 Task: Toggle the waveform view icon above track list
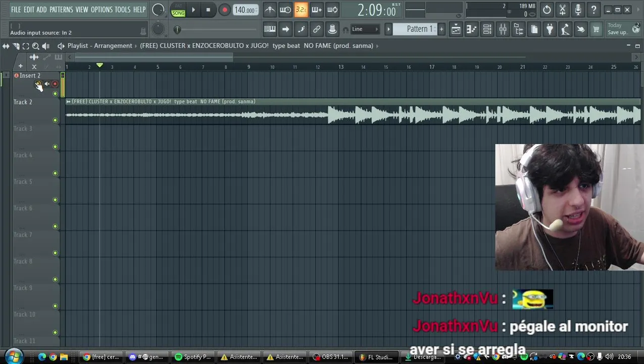pos(34,57)
